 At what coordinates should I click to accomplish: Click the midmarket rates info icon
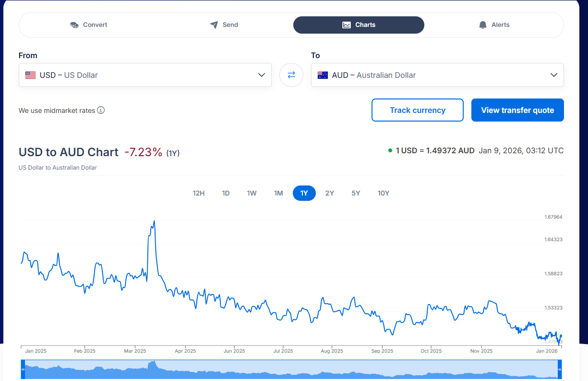tap(101, 110)
